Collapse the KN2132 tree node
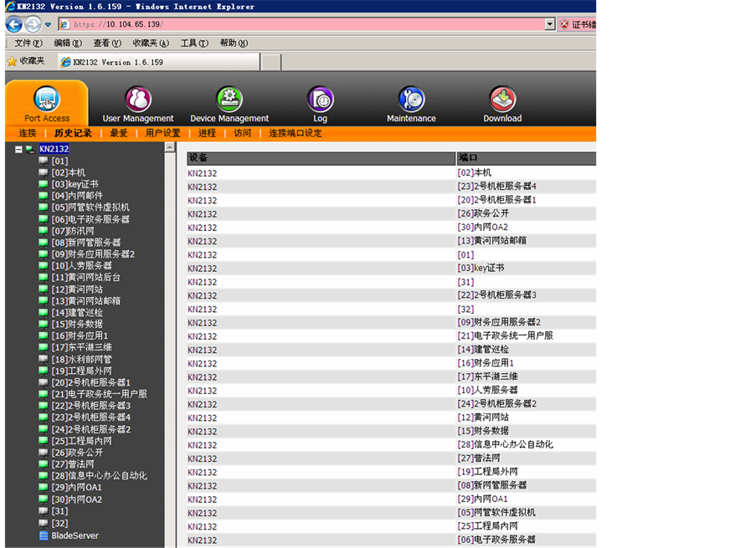The height and width of the screenshot is (548, 756). pos(18,149)
